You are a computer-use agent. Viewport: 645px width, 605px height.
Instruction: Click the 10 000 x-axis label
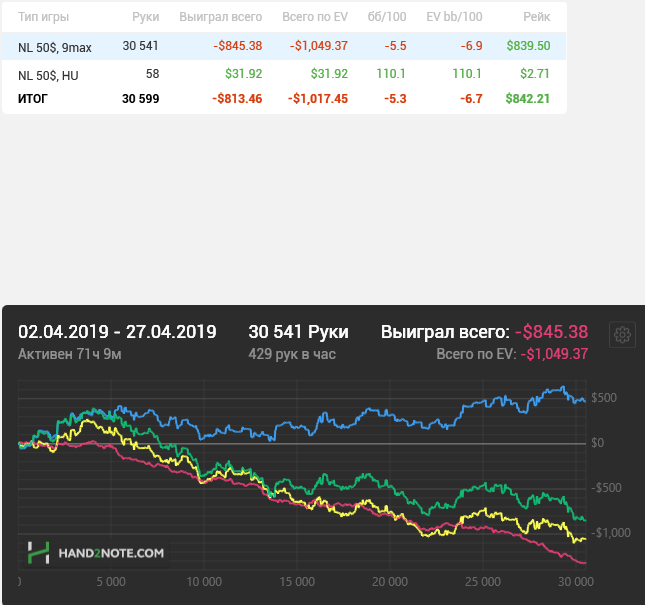(x=204, y=582)
